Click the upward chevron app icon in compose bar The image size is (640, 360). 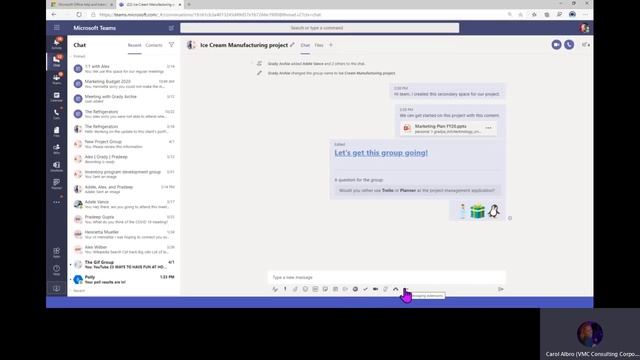pos(396,289)
